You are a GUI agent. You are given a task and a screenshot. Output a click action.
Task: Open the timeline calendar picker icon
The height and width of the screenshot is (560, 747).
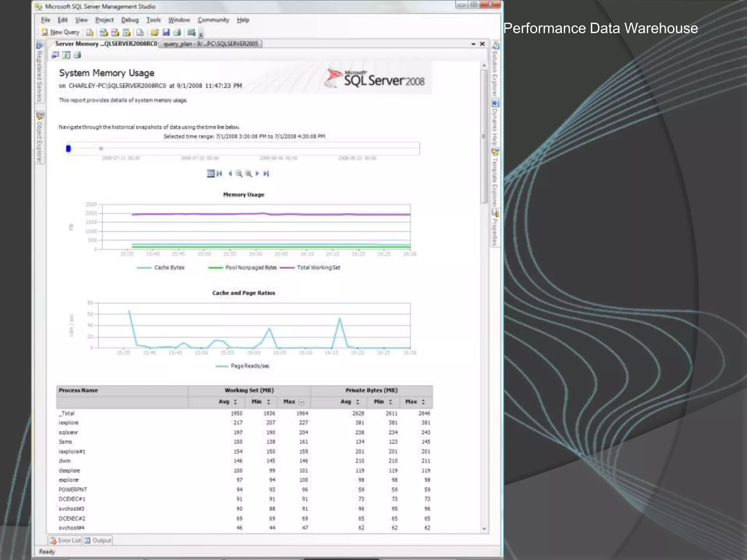(211, 174)
